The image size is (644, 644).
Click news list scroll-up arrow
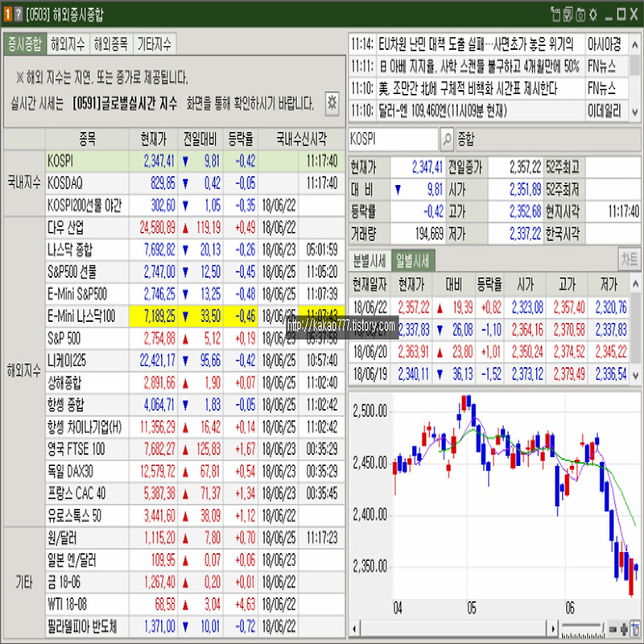click(x=635, y=43)
